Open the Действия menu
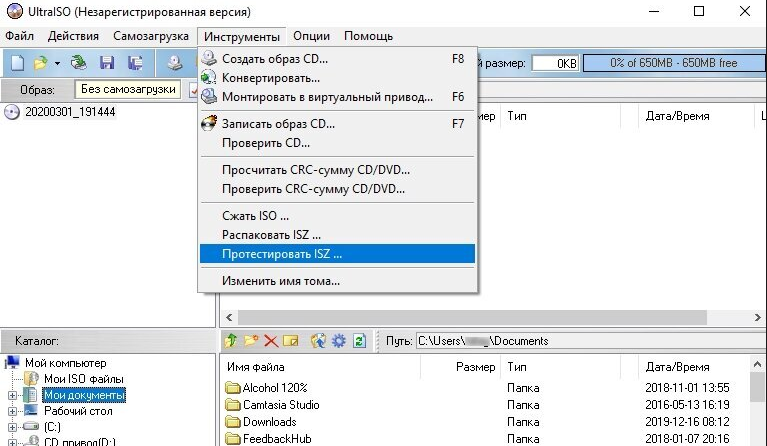The image size is (767, 446). pos(73,36)
